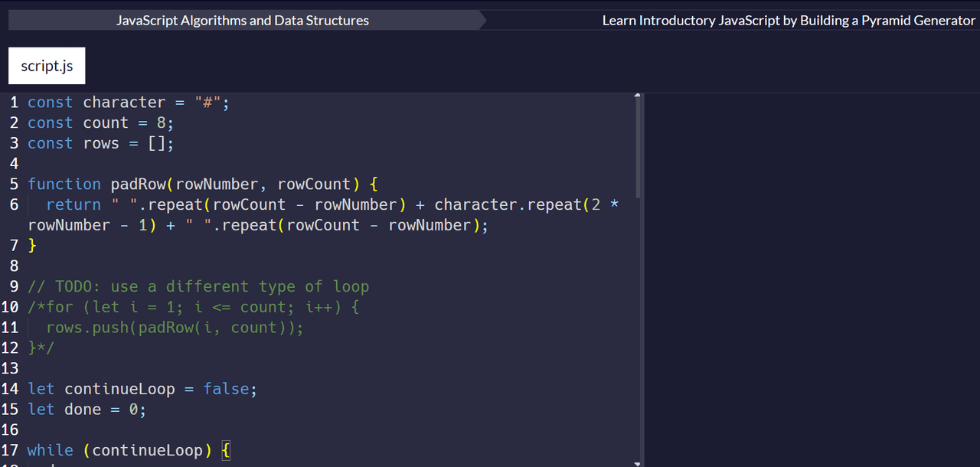Click the closing '}*/' comment on line 12
The image size is (980, 467).
click(x=41, y=348)
